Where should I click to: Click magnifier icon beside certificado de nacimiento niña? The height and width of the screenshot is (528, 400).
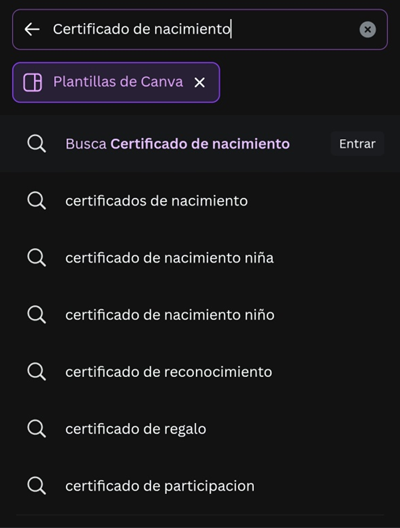36,258
